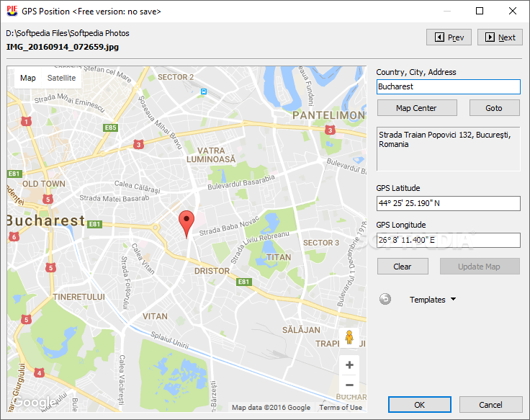Click the route 6 shield on map
Image resolution: width=530 pixels, height=420 pixels.
[14, 237]
